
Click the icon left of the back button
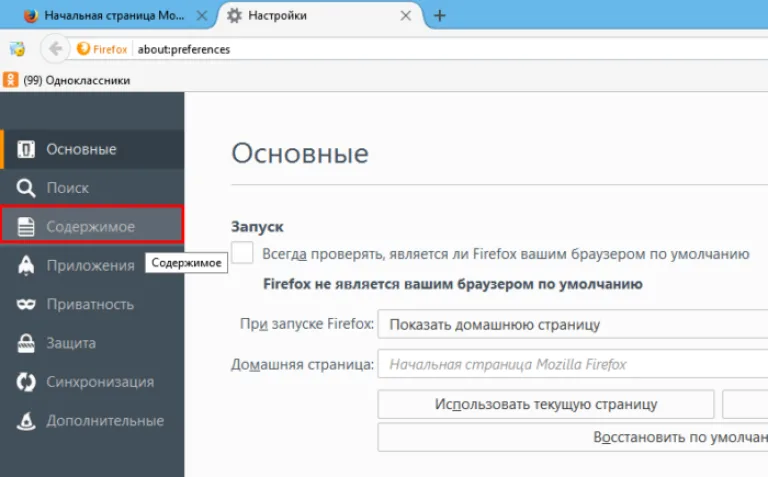(x=17, y=48)
